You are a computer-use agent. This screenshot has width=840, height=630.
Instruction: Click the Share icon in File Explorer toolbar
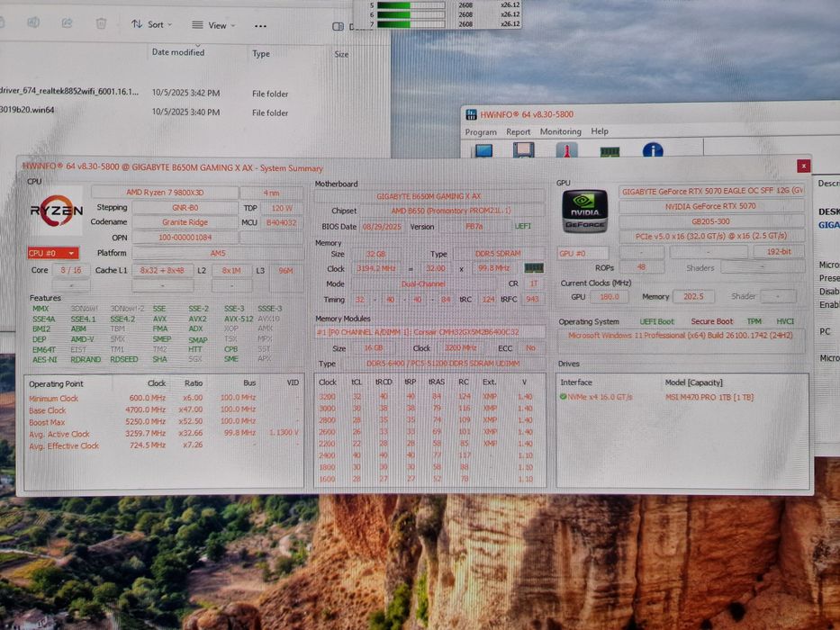click(x=67, y=23)
